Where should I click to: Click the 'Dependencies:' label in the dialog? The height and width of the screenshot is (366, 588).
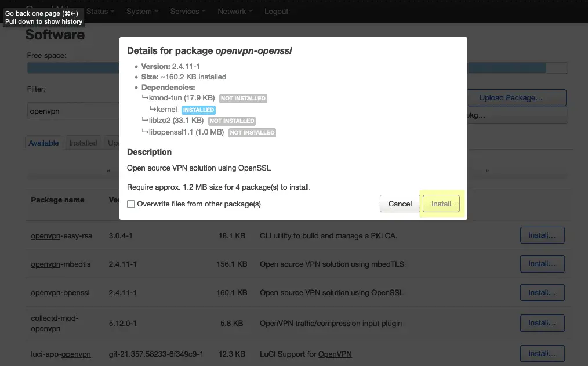tap(168, 88)
